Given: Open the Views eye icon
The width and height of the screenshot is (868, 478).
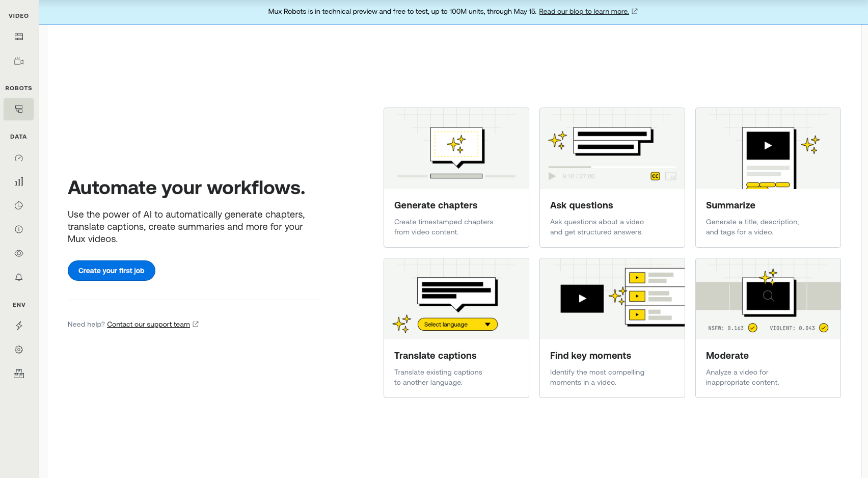Looking at the screenshot, I should click(x=19, y=253).
